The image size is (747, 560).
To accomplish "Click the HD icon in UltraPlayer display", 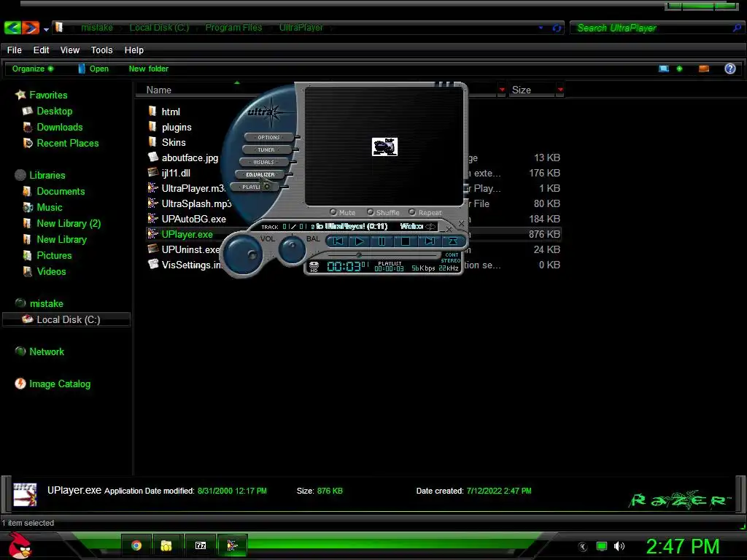I will [314, 267].
